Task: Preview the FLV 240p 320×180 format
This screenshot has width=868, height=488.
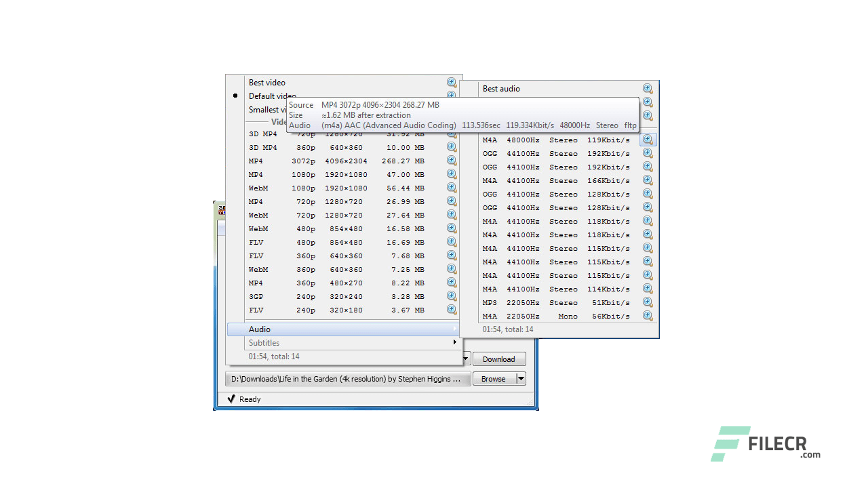Action: (x=452, y=310)
